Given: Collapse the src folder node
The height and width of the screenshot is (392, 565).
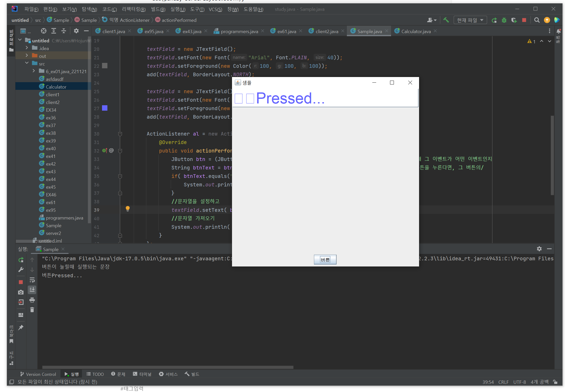Looking at the screenshot, I should click(x=27, y=63).
